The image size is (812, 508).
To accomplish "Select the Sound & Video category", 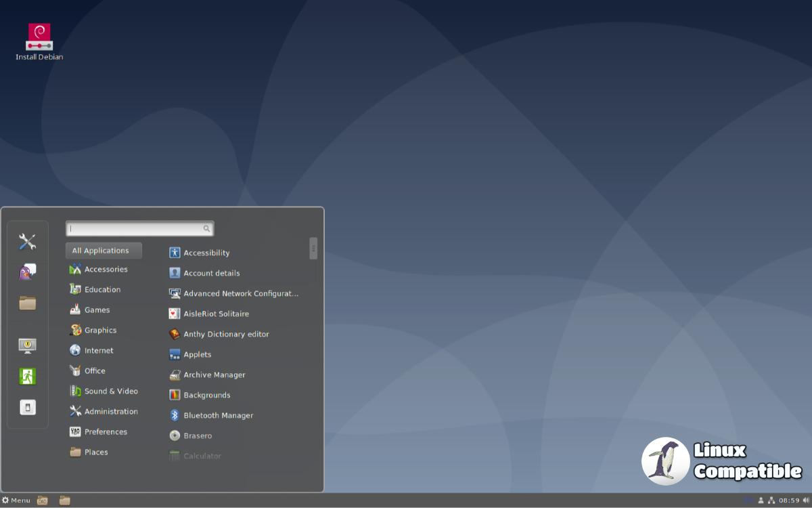I will click(110, 391).
